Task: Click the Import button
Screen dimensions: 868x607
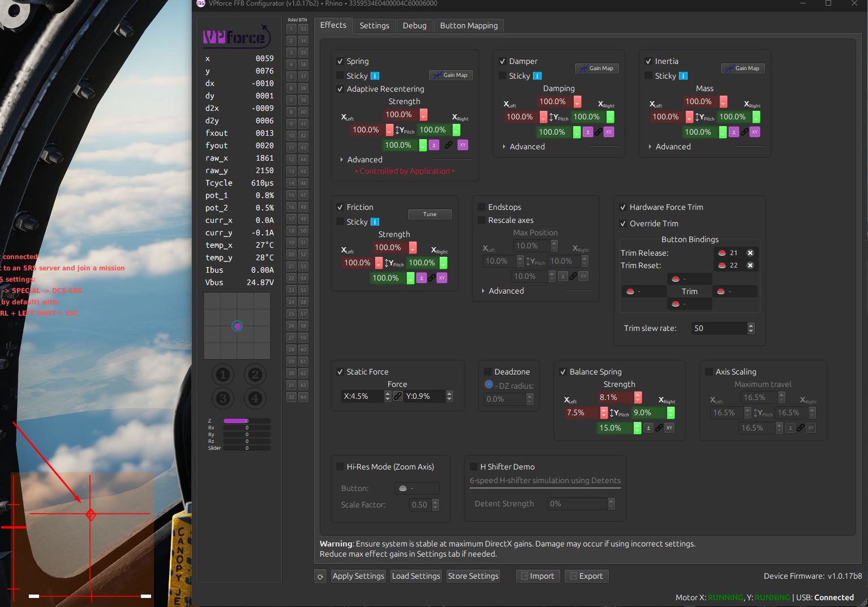Action: click(x=538, y=576)
